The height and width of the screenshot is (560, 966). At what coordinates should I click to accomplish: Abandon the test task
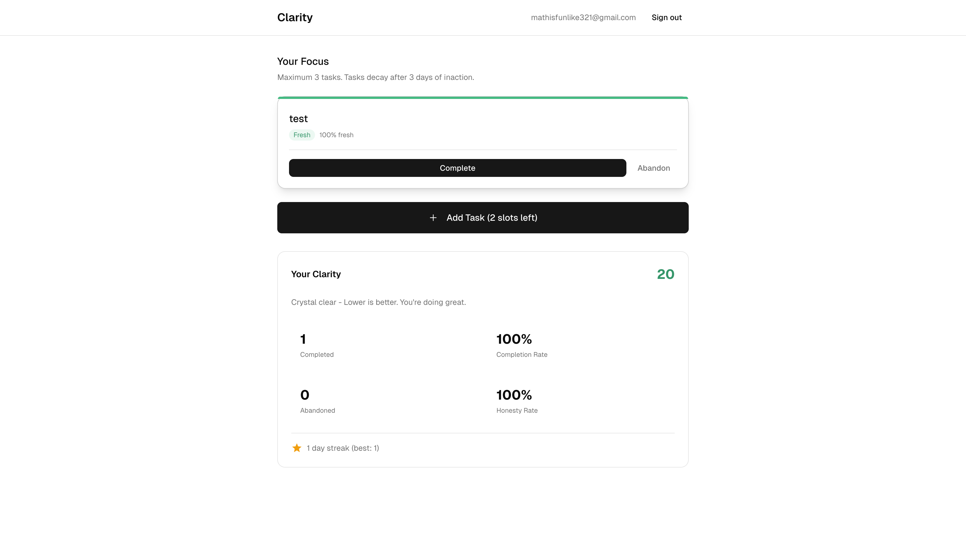654,168
